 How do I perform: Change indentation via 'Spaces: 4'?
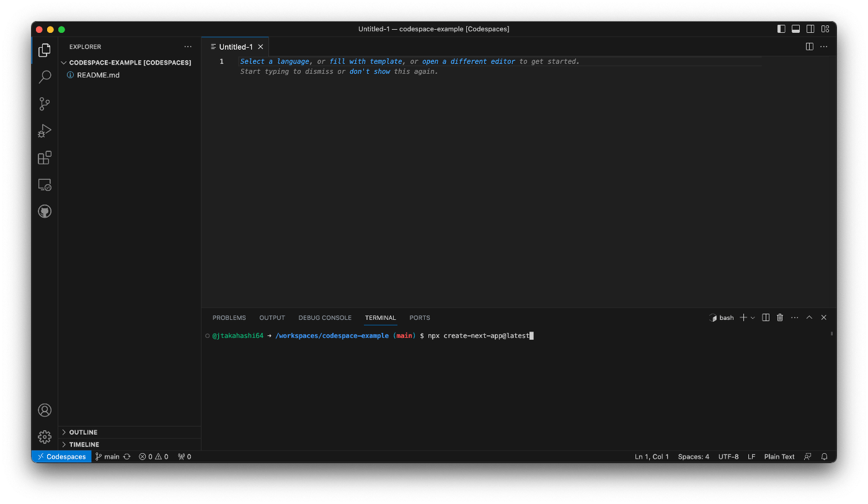[694, 456]
